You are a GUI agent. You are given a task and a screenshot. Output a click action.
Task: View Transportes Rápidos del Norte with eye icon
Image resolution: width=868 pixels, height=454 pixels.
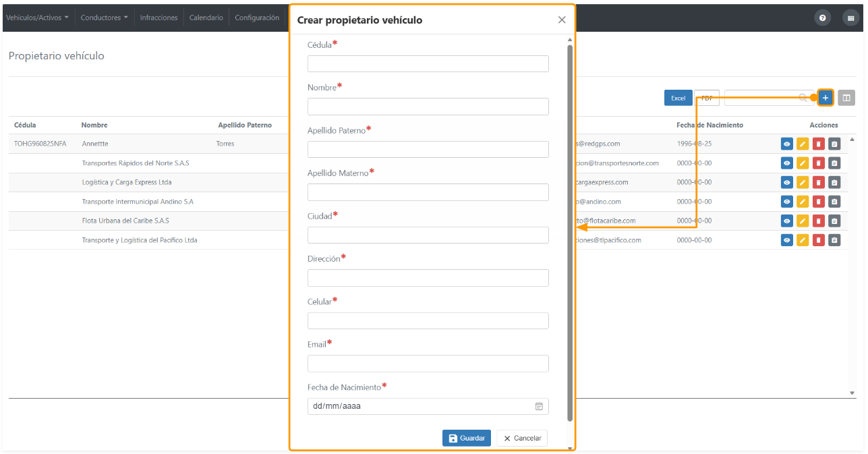(786, 163)
